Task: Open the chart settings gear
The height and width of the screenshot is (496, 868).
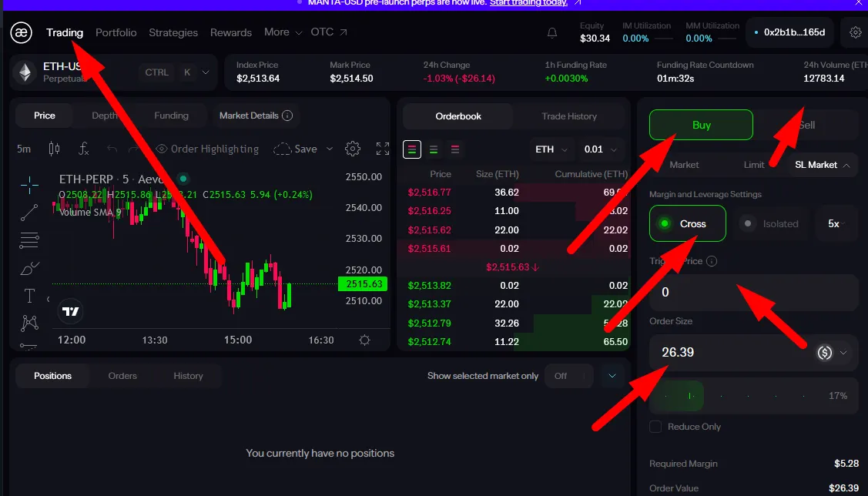Action: [353, 149]
